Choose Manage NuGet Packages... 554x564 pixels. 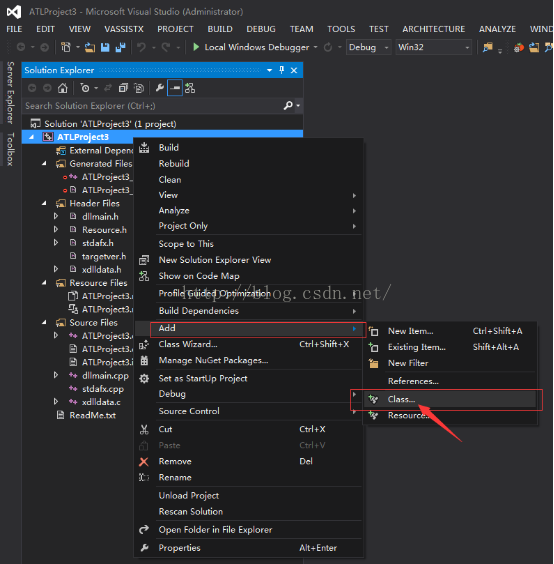coord(248,360)
